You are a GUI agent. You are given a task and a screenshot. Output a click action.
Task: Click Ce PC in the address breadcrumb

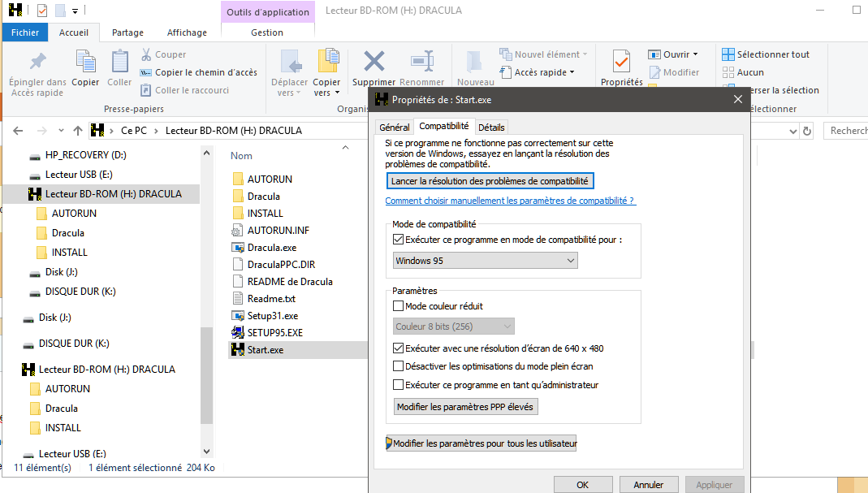(134, 131)
